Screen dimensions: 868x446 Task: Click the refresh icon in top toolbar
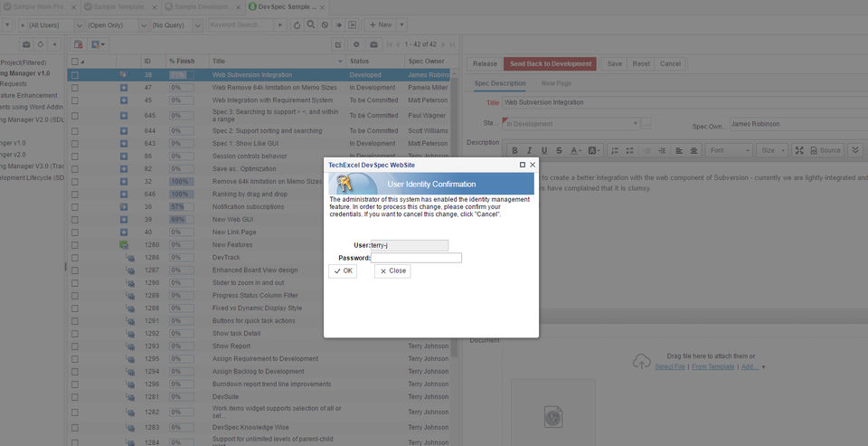pyautogui.click(x=297, y=25)
